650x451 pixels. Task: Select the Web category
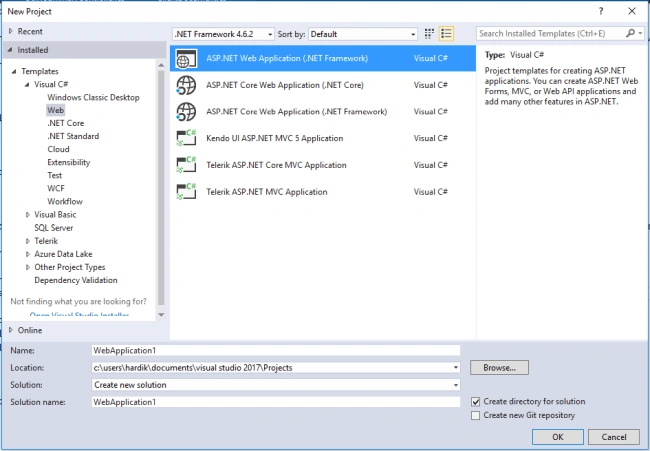[56, 110]
